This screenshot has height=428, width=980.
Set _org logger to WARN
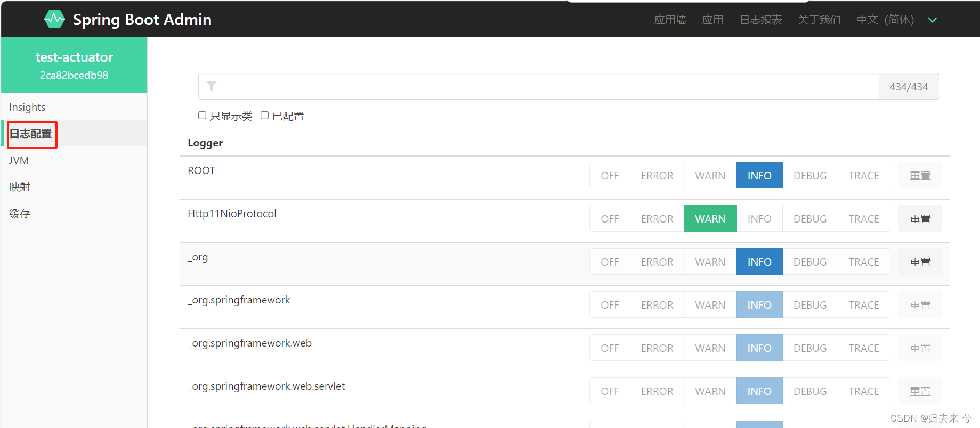(x=710, y=261)
